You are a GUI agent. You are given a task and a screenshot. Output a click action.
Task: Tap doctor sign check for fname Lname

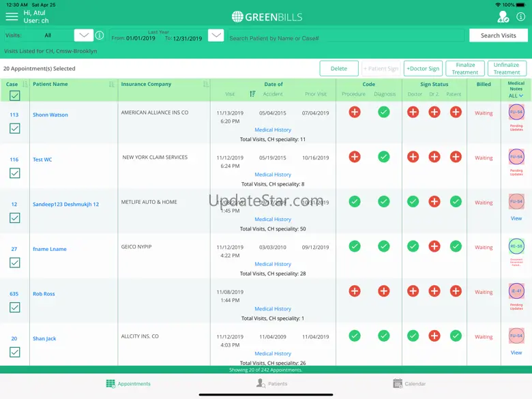(x=413, y=246)
